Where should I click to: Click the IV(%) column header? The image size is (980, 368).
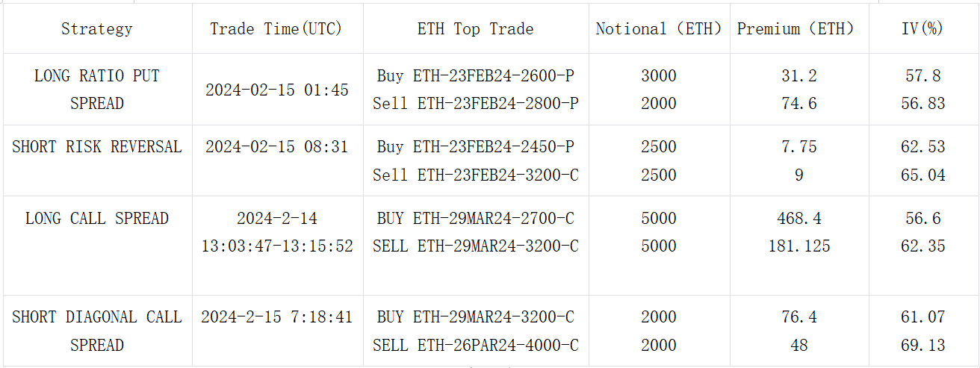tap(922, 29)
